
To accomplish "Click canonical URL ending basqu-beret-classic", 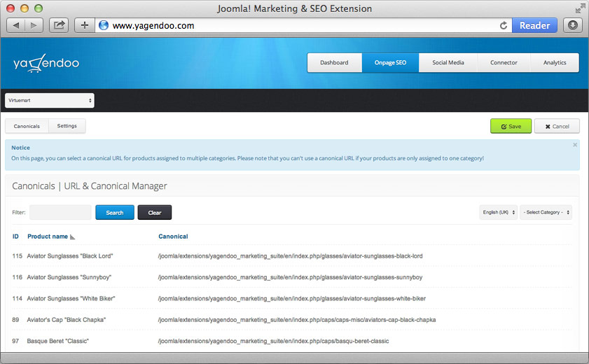I will pyautogui.click(x=273, y=341).
